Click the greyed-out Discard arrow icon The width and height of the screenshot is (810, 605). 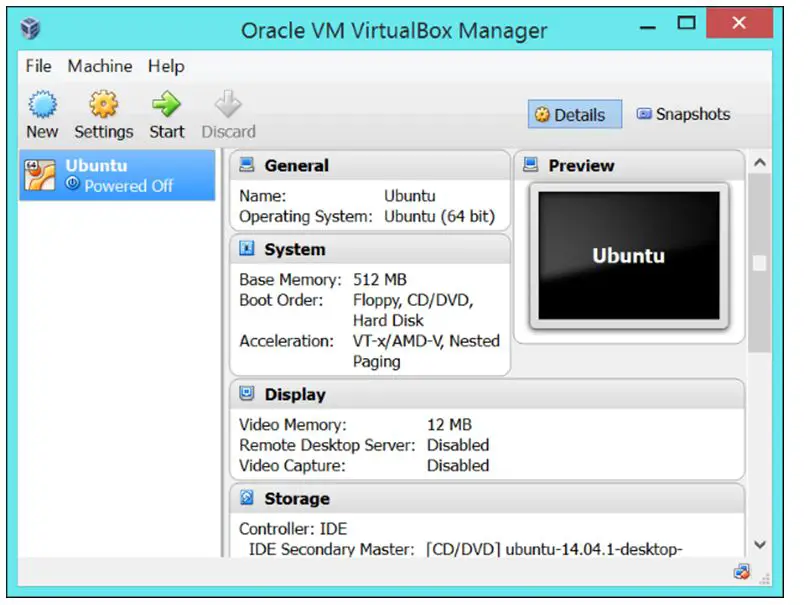click(x=228, y=104)
